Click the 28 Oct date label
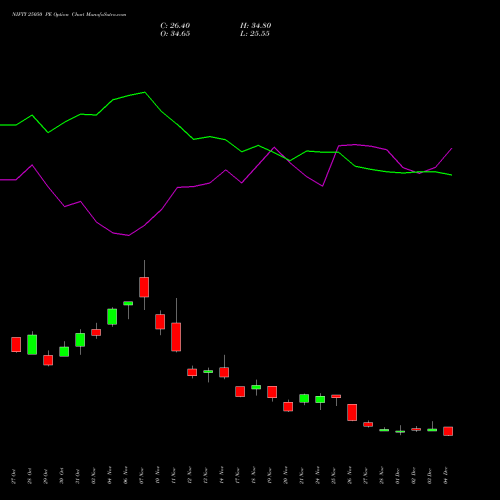 click(x=29, y=476)
